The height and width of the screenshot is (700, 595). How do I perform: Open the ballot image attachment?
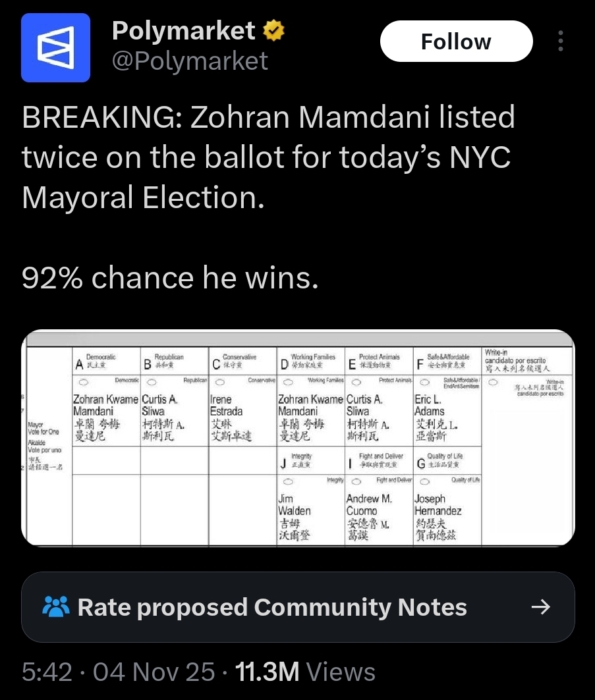(x=298, y=438)
